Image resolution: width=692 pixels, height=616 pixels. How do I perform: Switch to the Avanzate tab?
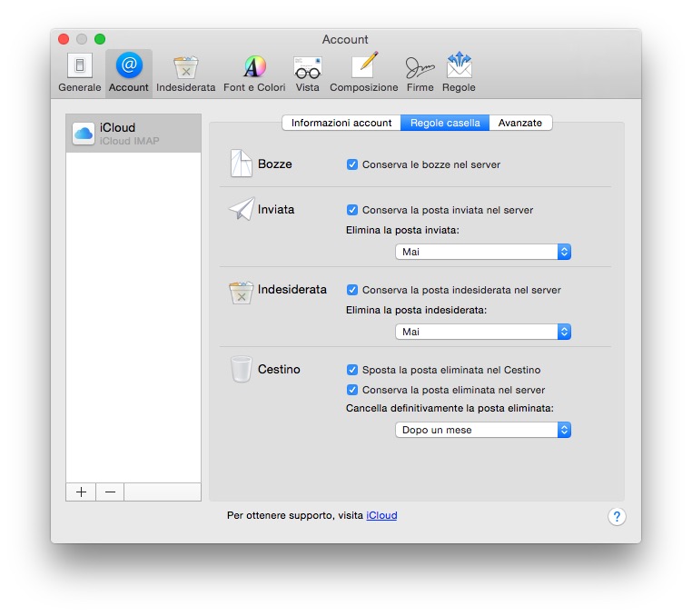519,123
